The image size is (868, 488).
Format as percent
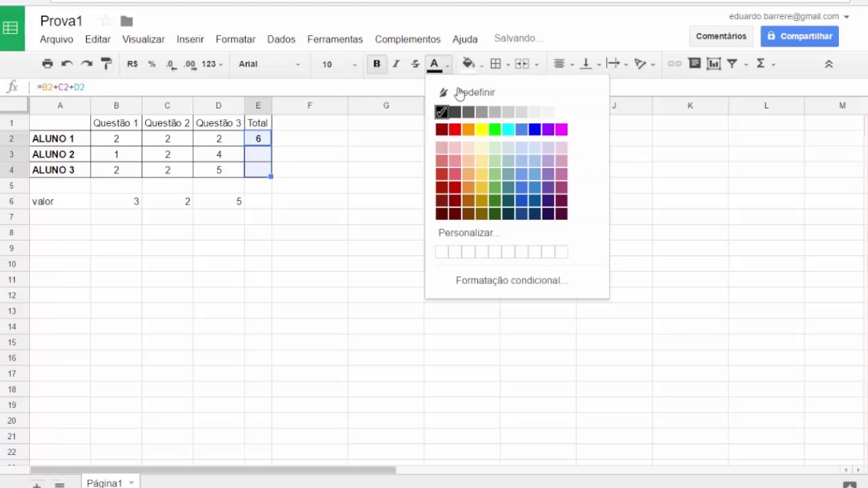coord(152,64)
